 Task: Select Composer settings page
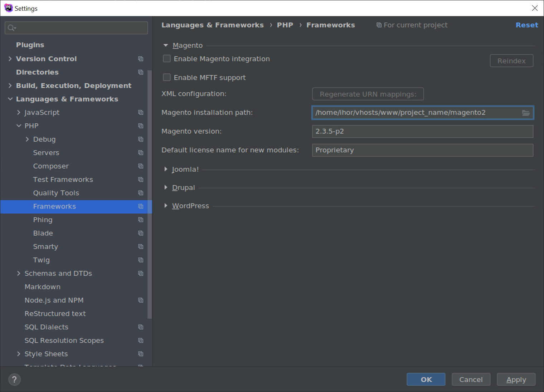pyautogui.click(x=51, y=166)
